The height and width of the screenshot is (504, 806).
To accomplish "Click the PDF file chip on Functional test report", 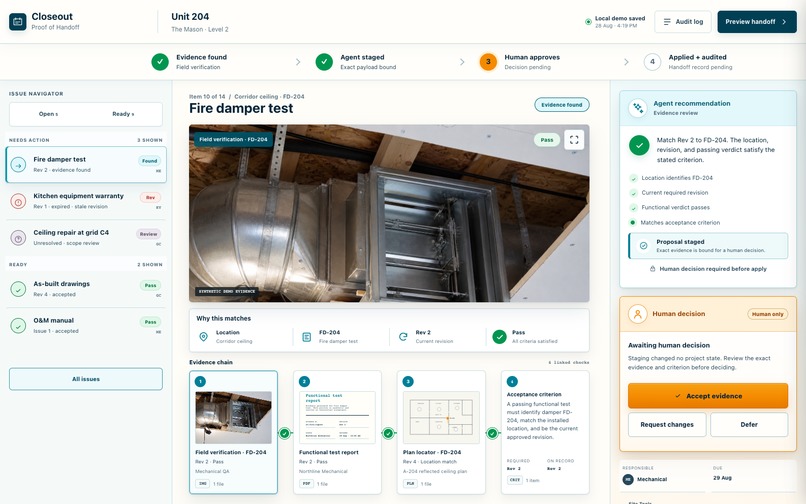I will (306, 484).
